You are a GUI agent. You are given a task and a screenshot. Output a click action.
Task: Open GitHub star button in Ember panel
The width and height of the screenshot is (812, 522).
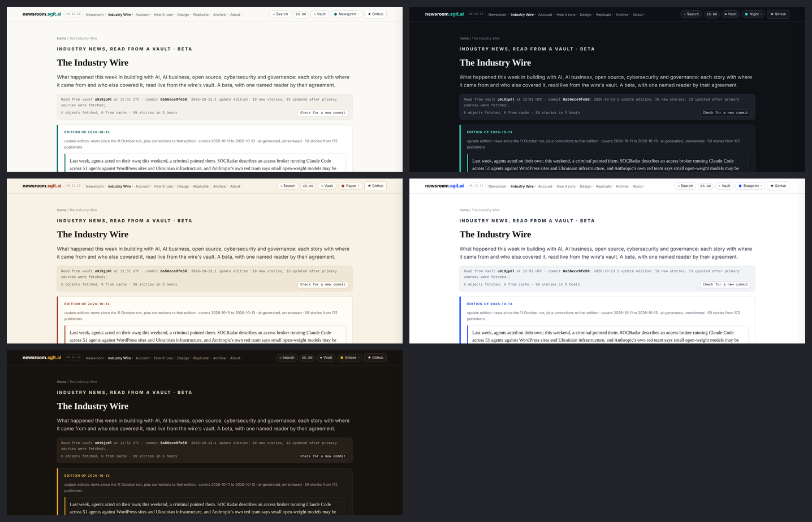(375, 358)
